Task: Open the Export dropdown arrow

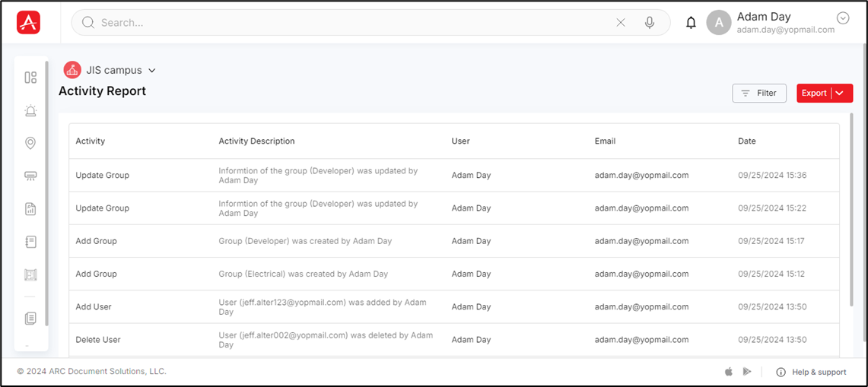Action: coord(839,93)
